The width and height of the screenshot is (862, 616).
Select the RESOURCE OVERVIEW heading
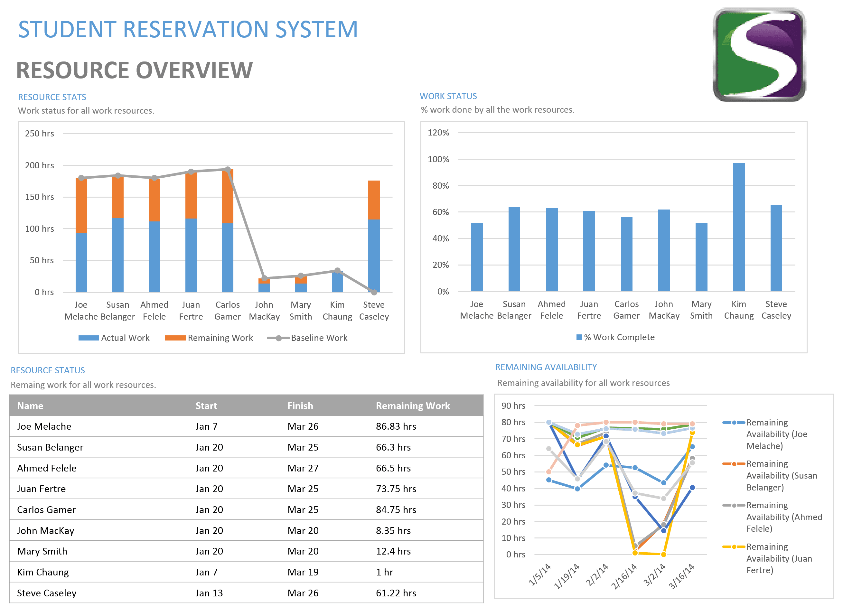pyautogui.click(x=134, y=70)
